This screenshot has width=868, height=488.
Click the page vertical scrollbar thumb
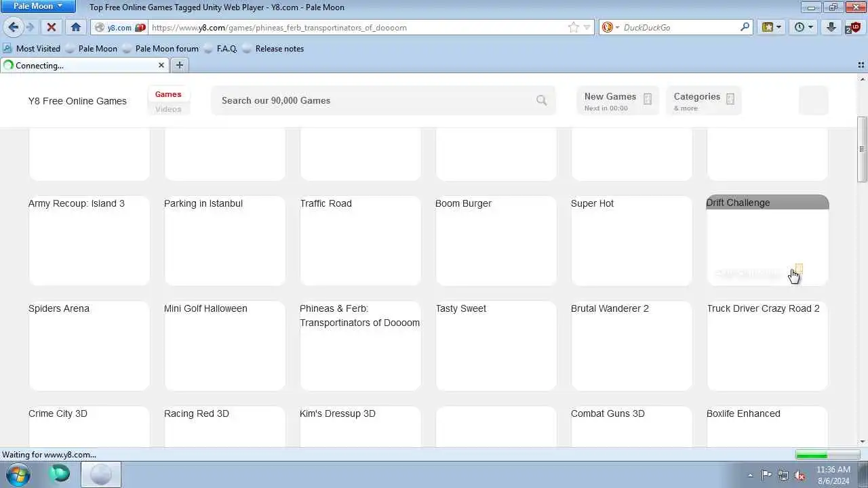tap(862, 149)
